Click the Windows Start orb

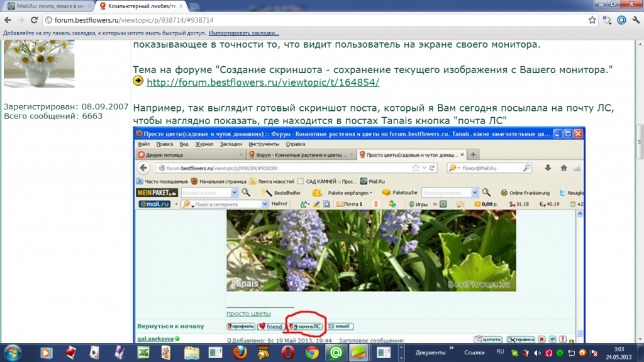pos(13,352)
